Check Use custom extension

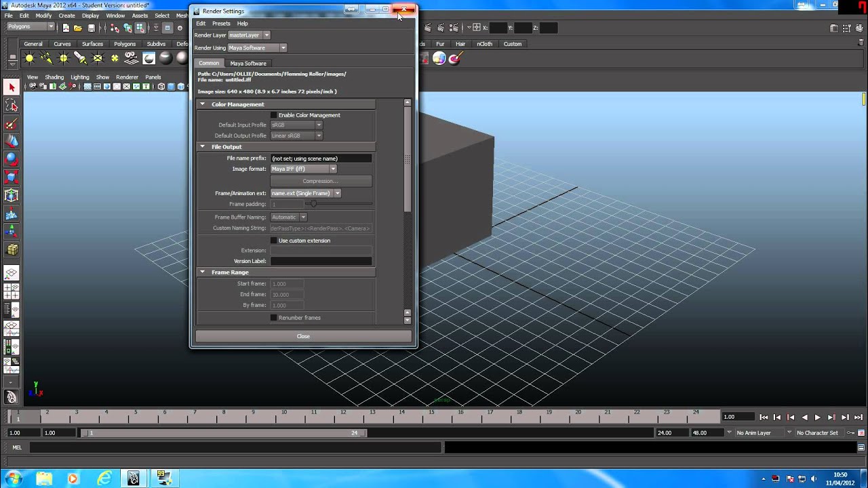tap(274, 241)
